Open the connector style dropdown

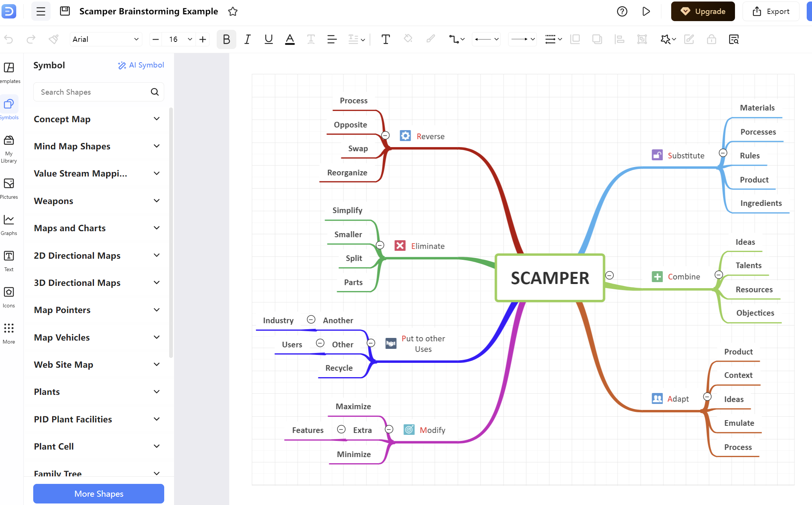pyautogui.click(x=456, y=39)
